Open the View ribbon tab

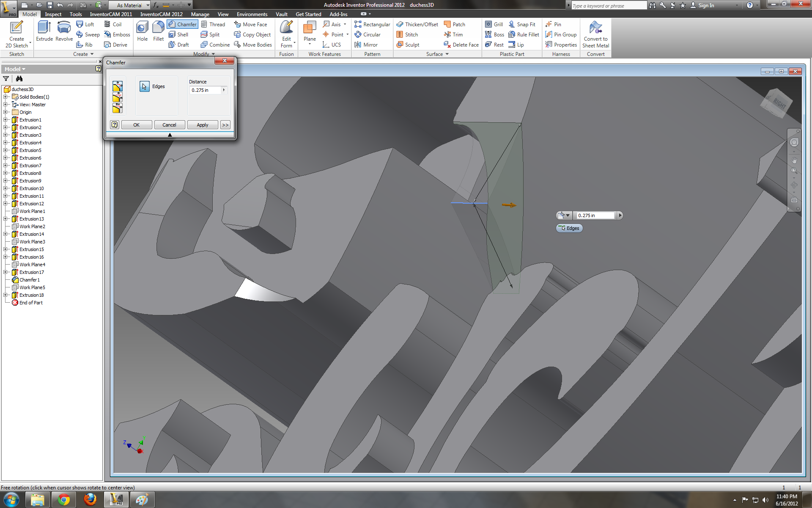[x=223, y=14]
